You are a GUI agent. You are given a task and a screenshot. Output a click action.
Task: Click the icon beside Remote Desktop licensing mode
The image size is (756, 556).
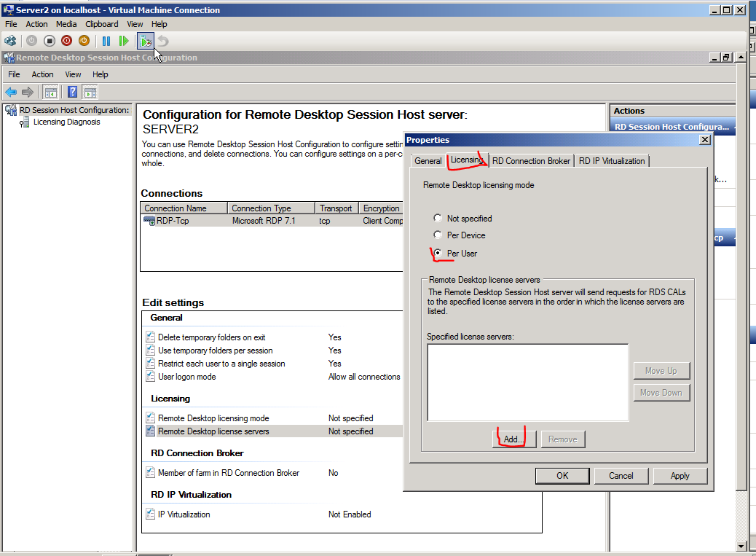[151, 418]
